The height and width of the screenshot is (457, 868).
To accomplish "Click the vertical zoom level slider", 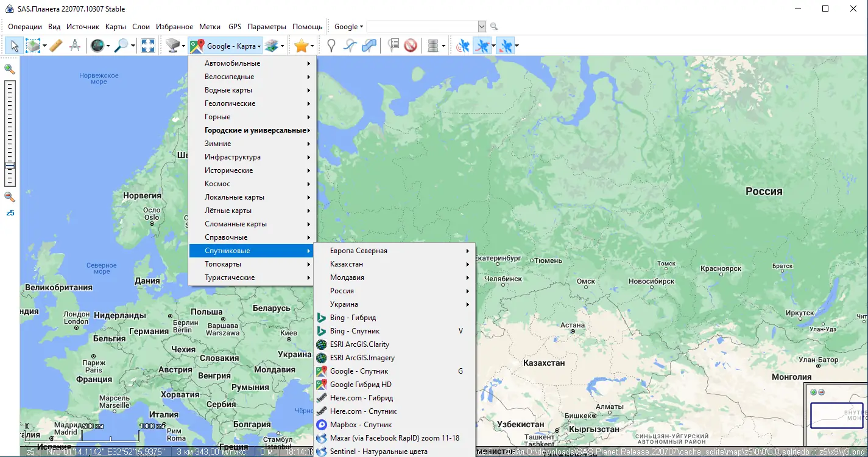I will [x=10, y=133].
